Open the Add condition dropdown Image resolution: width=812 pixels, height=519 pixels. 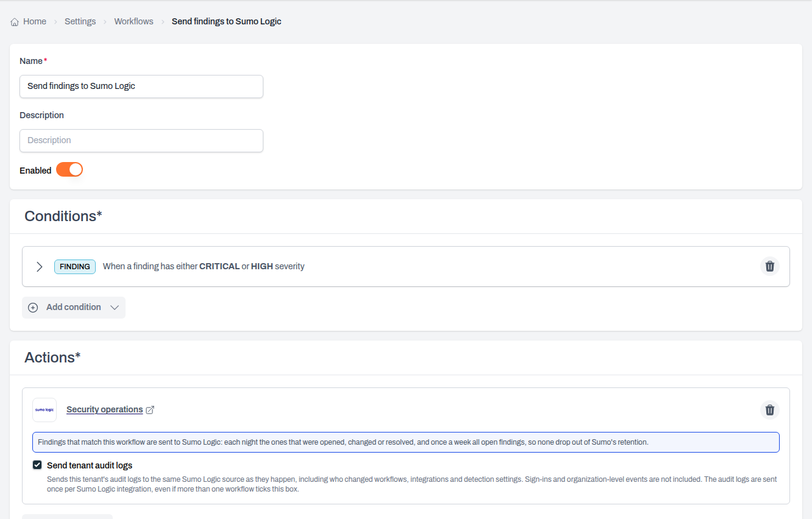[x=74, y=308]
